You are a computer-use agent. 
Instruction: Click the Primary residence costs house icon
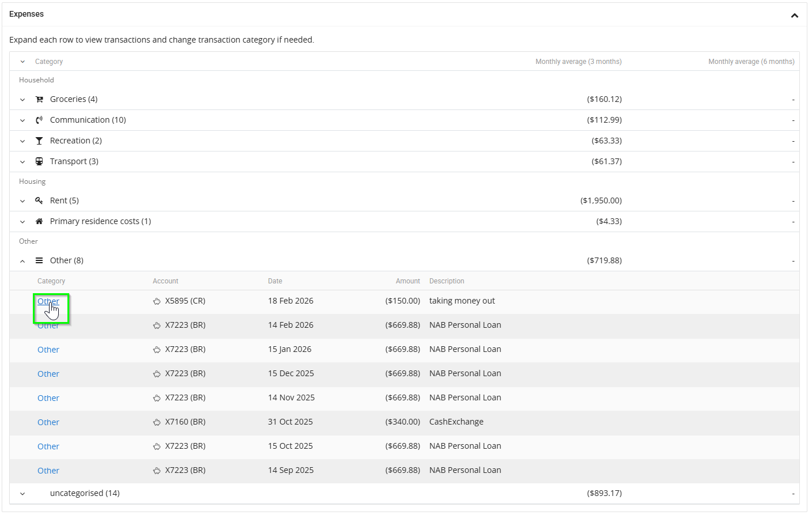39,222
